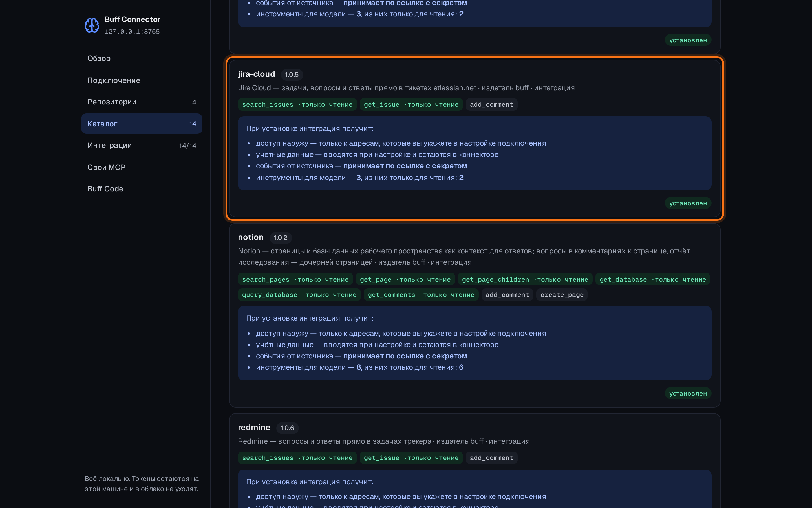Image resolution: width=812 pixels, height=508 pixels.
Task: Click add_comment tag in jira-cloud card
Action: [491, 104]
